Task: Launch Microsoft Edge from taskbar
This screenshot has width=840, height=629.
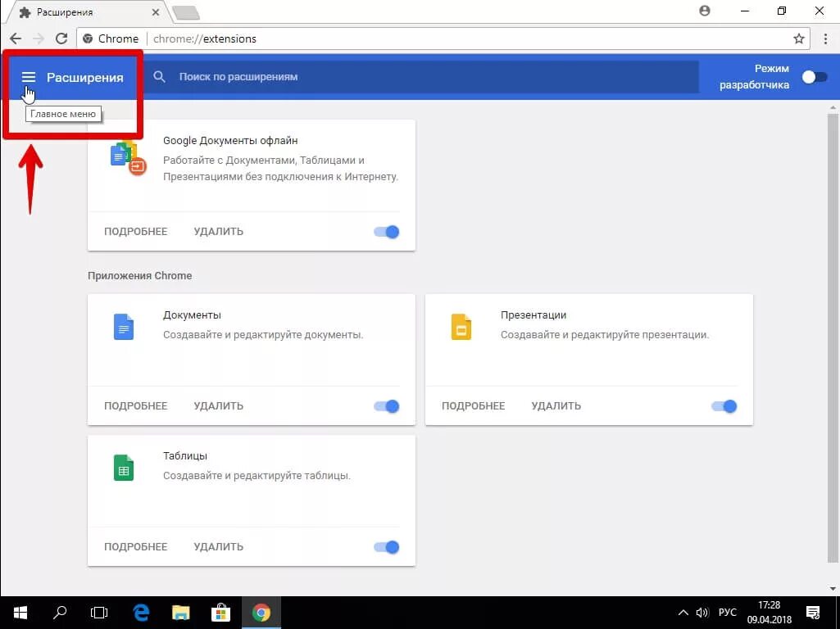Action: (141, 613)
